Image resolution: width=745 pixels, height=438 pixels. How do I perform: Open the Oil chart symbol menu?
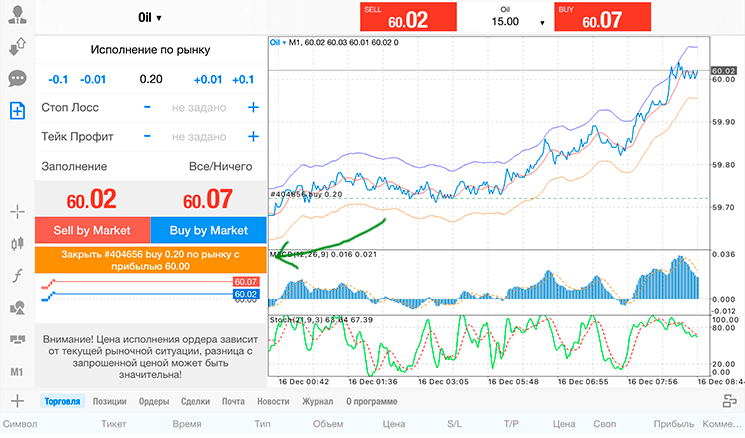tap(277, 42)
